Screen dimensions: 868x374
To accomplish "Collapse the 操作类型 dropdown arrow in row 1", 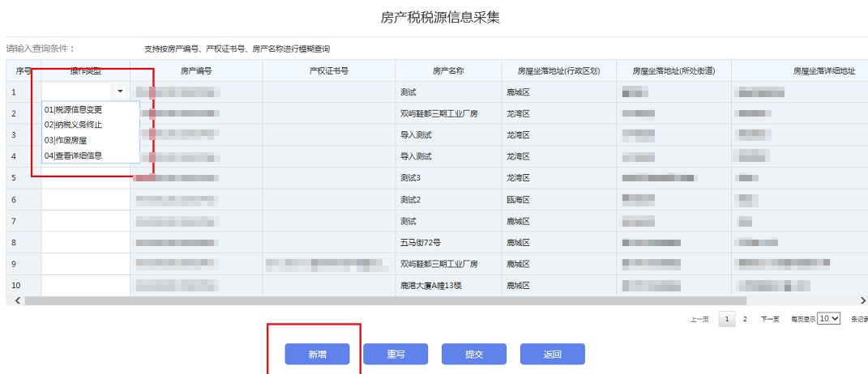I will [x=120, y=92].
